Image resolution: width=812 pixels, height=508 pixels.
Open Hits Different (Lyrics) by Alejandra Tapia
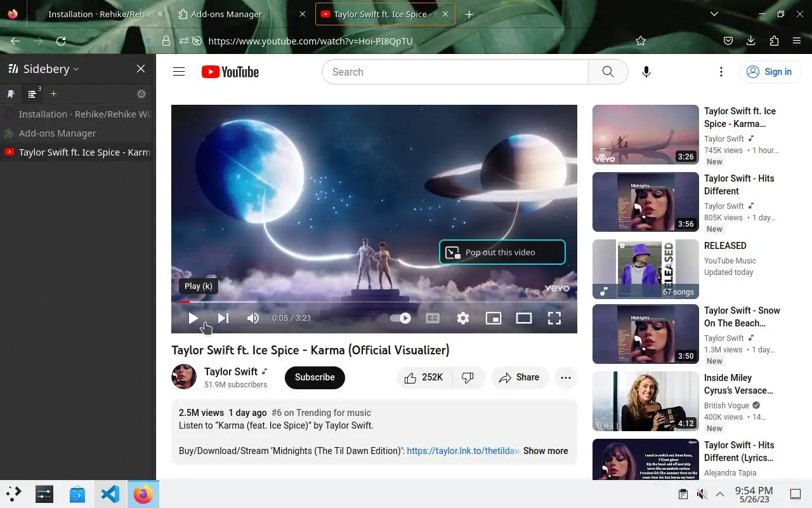click(645, 459)
